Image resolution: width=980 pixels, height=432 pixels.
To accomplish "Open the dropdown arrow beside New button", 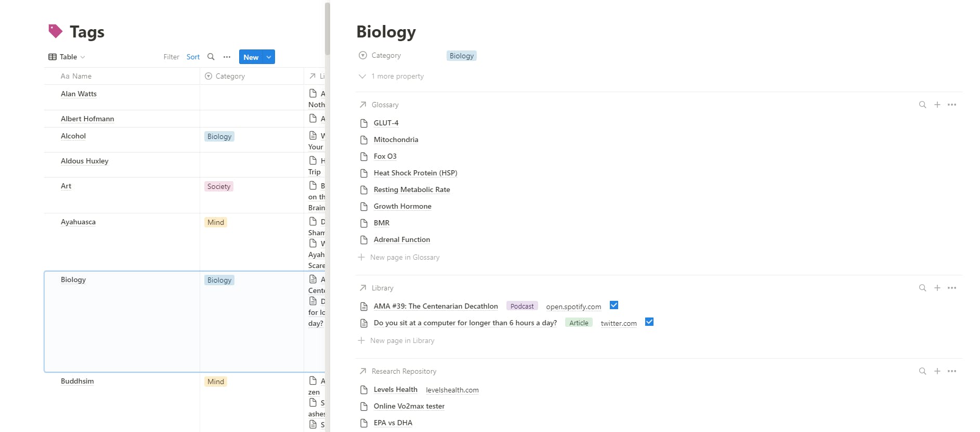I will (269, 57).
